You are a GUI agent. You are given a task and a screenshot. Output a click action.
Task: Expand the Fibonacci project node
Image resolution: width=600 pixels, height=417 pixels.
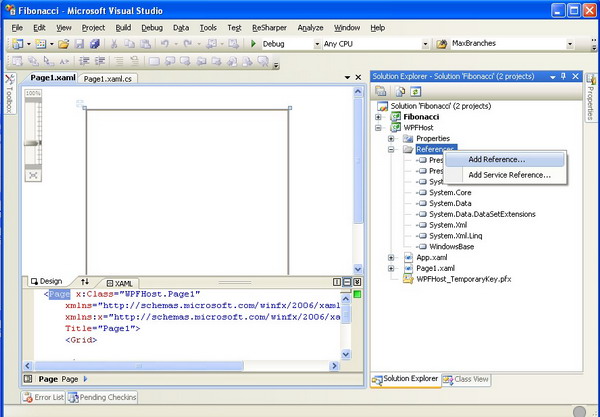[378, 117]
